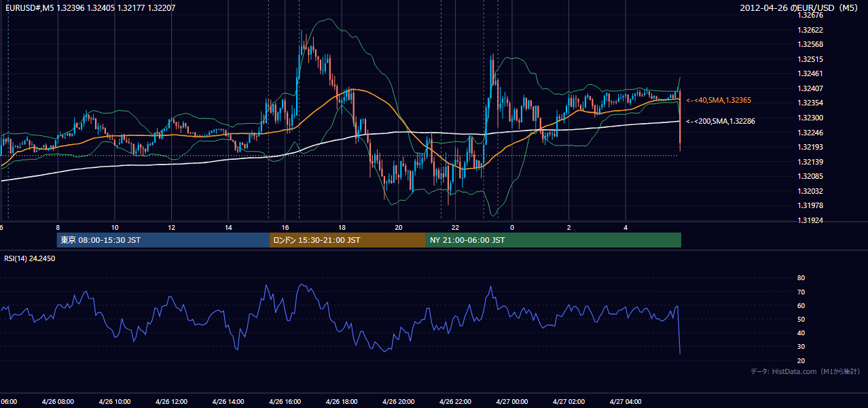The width and height of the screenshot is (868, 408).
Task: Click the 4/26 18:00 date label
Action: 342,401
